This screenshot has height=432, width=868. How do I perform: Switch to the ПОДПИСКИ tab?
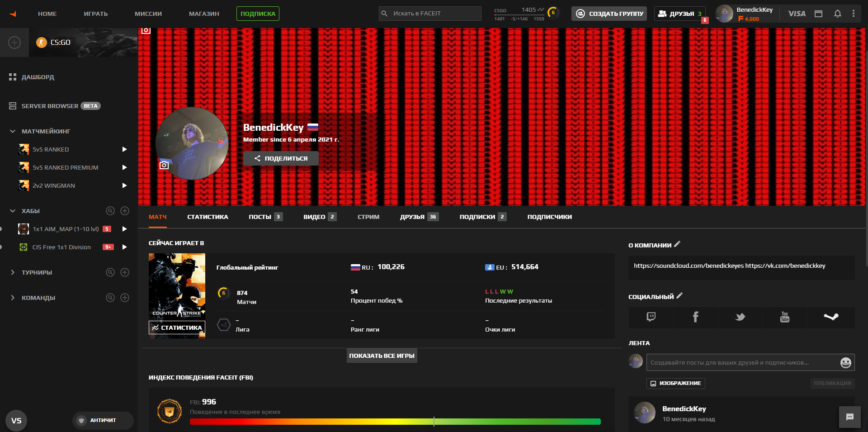(x=483, y=217)
